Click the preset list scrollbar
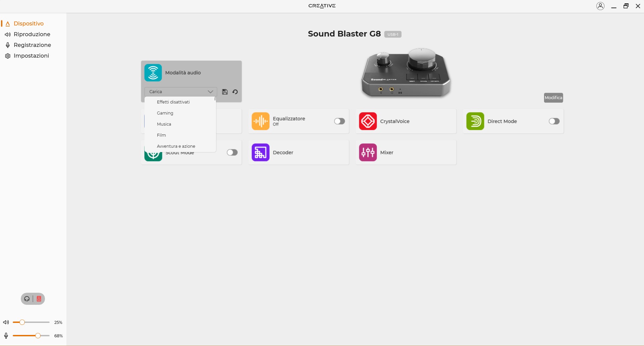The width and height of the screenshot is (644, 346). pos(215,99)
